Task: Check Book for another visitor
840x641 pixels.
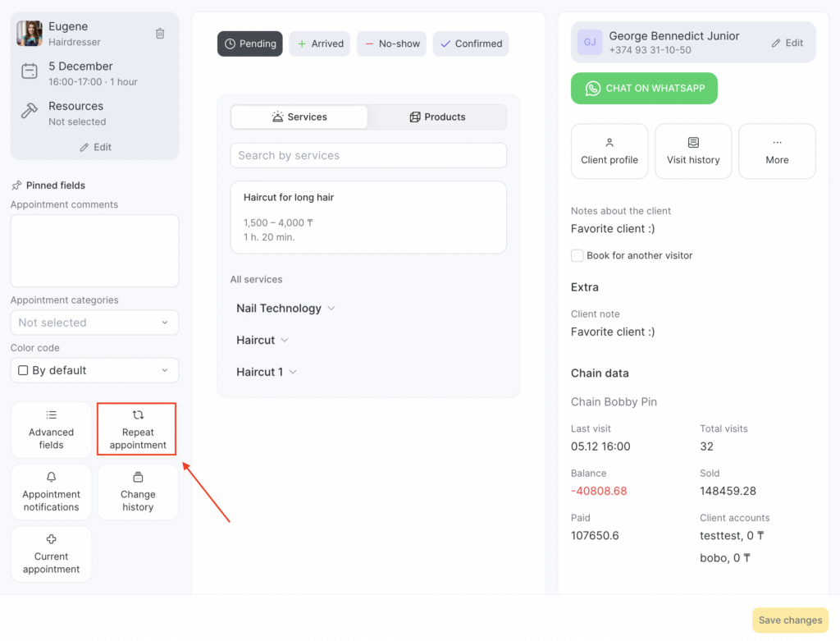Action: coord(577,256)
